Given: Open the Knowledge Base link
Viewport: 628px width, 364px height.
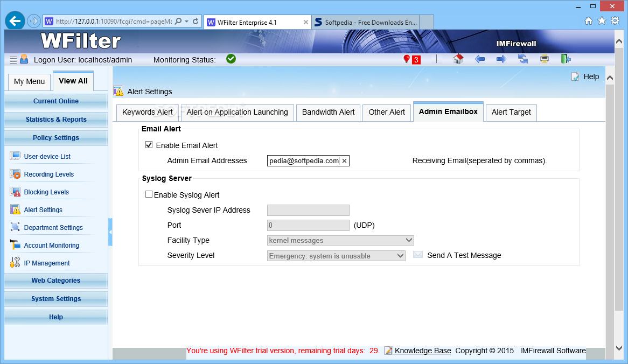Looking at the screenshot, I should coord(423,351).
